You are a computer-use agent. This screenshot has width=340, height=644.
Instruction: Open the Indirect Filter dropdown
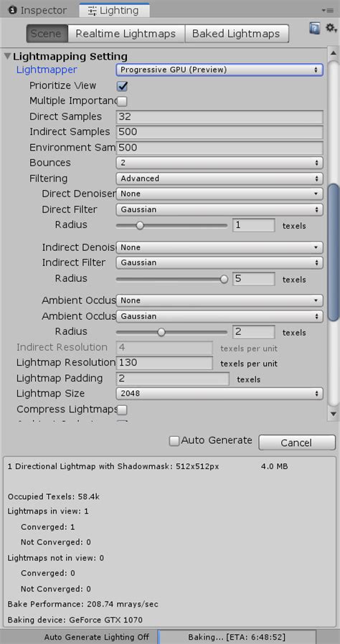coord(219,262)
